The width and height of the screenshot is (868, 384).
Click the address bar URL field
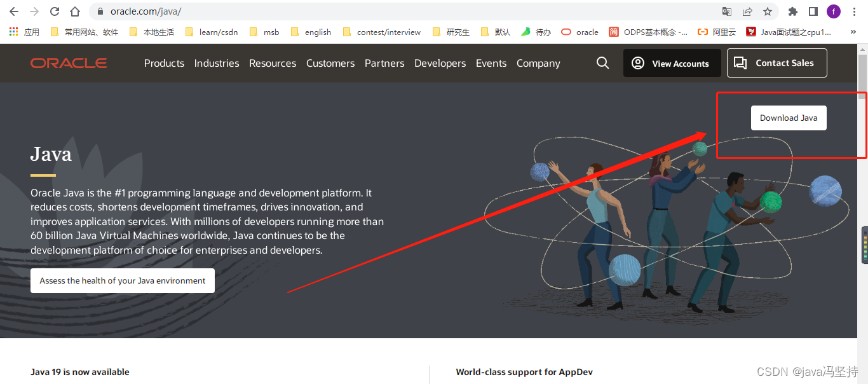point(407,11)
